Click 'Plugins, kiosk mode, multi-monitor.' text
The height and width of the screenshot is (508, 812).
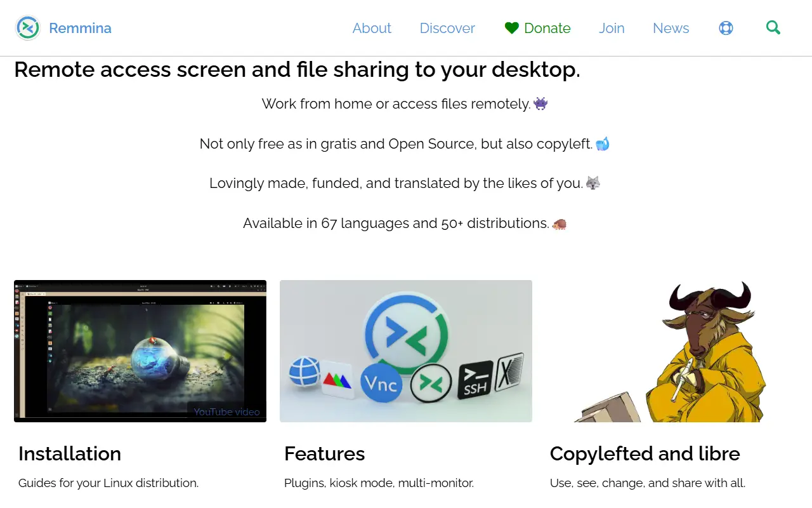click(379, 483)
